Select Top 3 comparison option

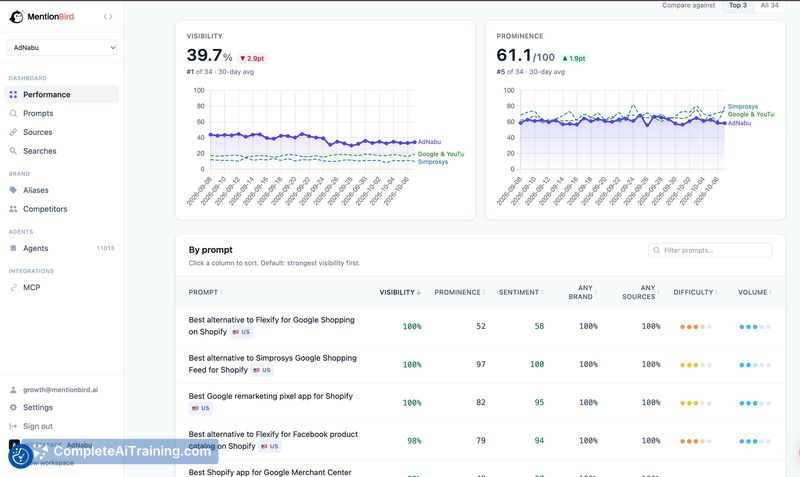738,6
